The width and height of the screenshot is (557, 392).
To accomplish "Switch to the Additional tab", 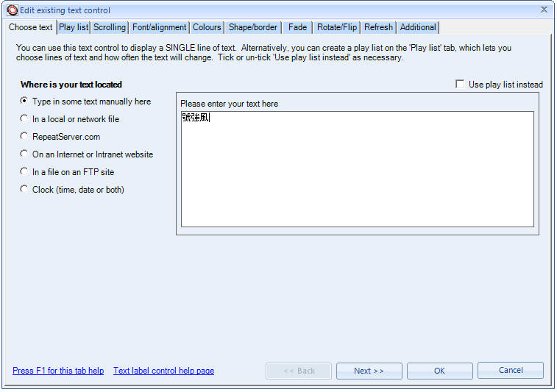I will pos(418,27).
